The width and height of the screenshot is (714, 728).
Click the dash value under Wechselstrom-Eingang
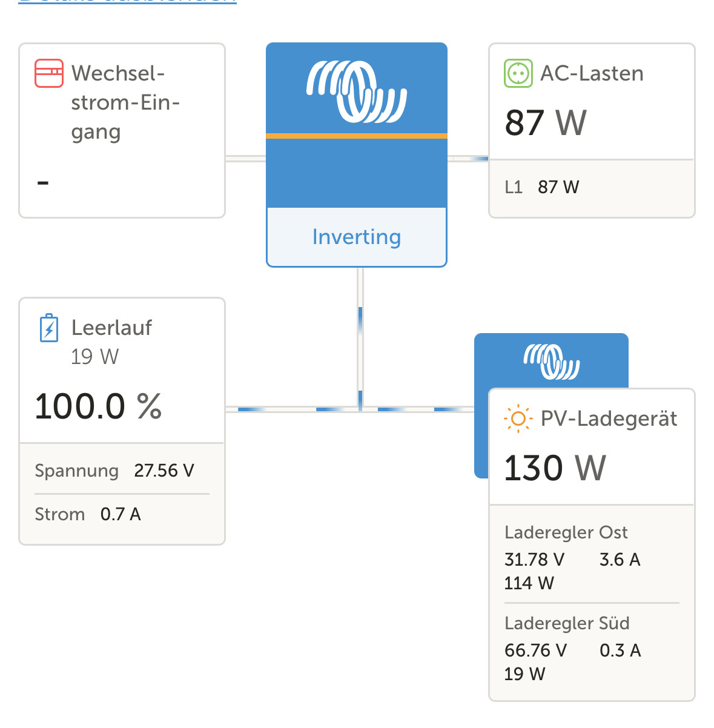[x=43, y=182]
